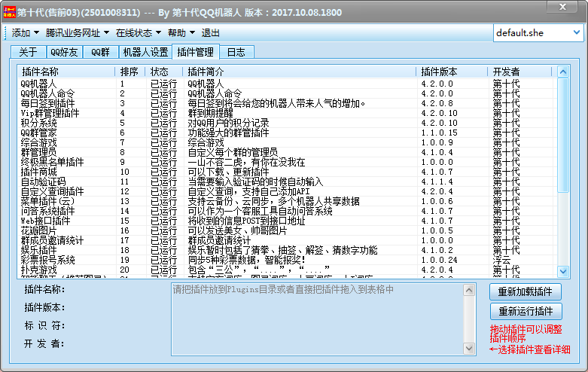Open the 机器人设置 tab
This screenshot has width=588, height=372.
point(145,52)
